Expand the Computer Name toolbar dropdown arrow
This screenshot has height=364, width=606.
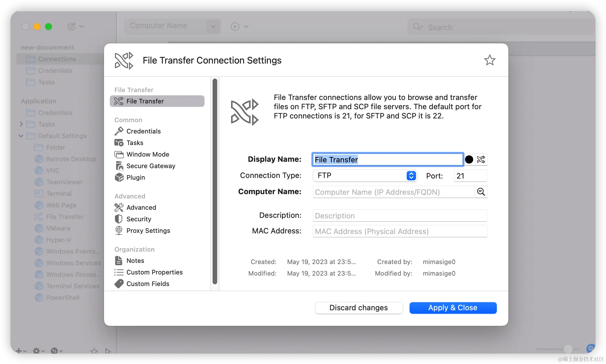coord(213,26)
